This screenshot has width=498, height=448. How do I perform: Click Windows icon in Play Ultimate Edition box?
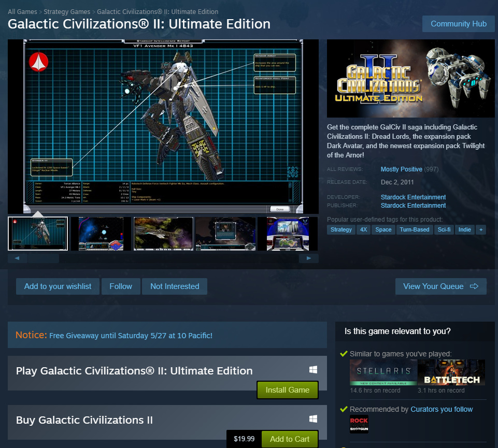click(x=313, y=370)
